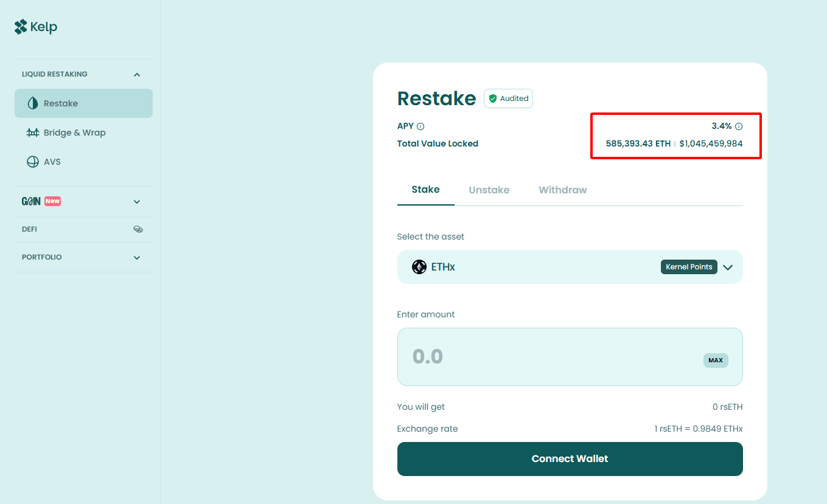Screen dimensions: 827x504
Task: Click the Restake page heading
Action: 436,98
